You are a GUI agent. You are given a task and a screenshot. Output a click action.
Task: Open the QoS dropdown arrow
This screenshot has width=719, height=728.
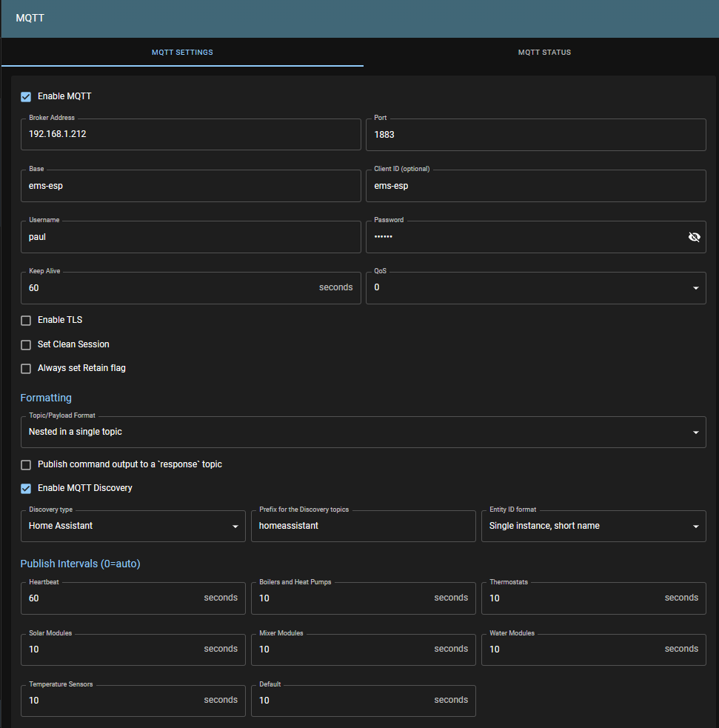[695, 287]
